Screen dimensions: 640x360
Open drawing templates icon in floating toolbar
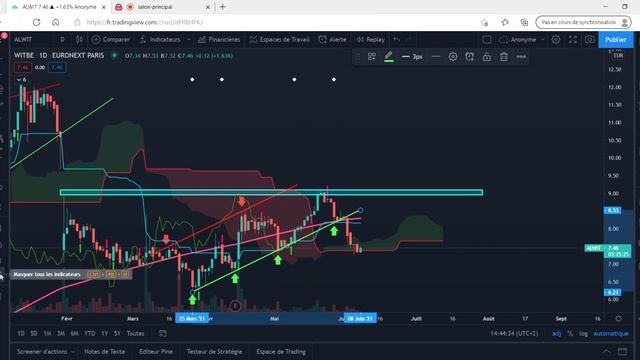point(371,57)
